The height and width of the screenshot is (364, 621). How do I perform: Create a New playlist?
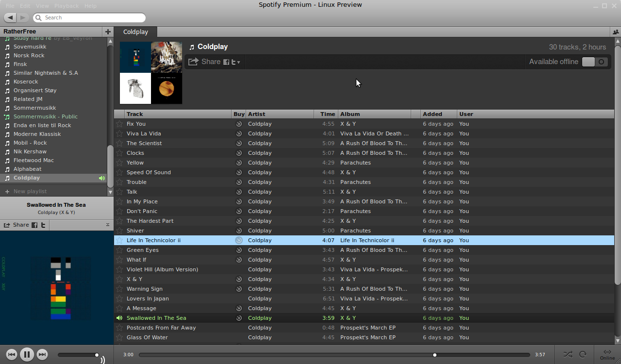(x=30, y=191)
